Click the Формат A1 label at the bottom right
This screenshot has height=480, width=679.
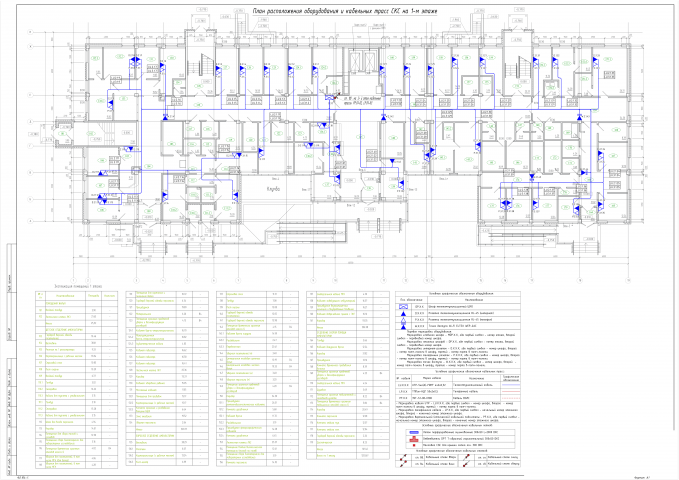click(x=642, y=477)
